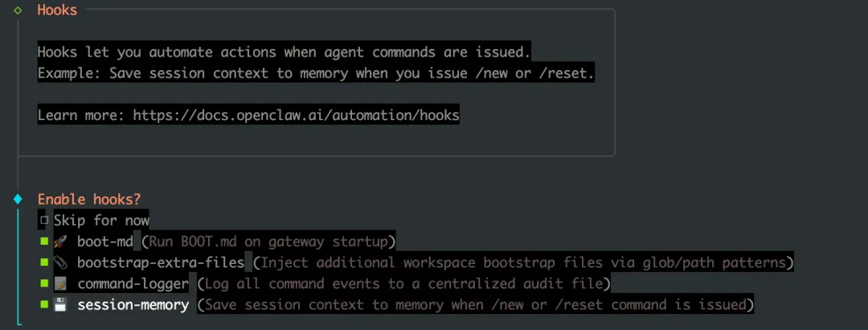Click the session-memory description text
Screen dimensions: 868x330
(x=474, y=304)
